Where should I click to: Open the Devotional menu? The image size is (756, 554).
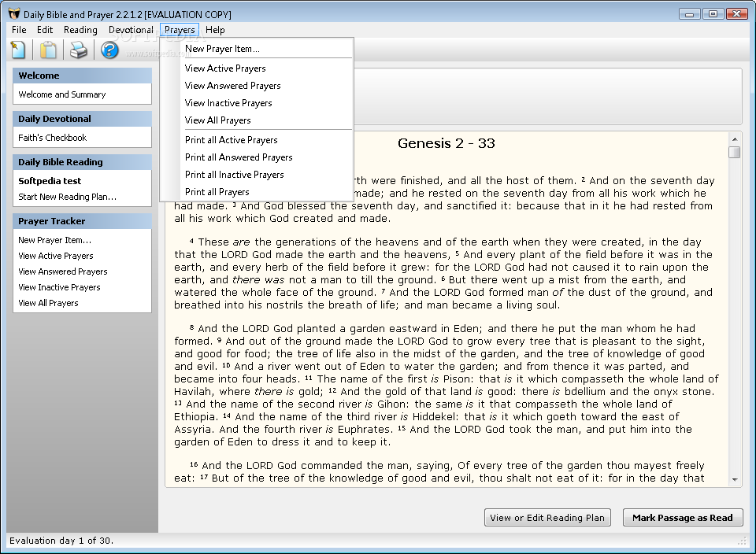pos(131,30)
